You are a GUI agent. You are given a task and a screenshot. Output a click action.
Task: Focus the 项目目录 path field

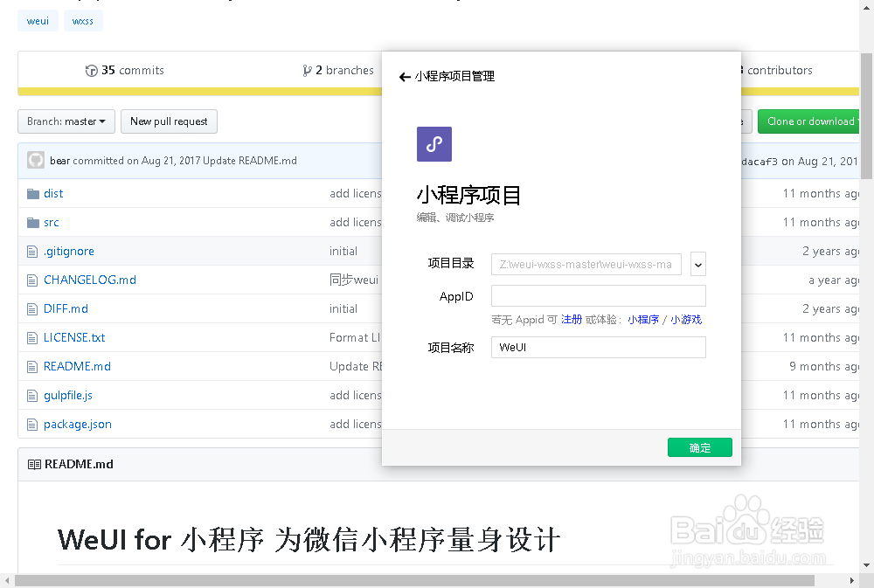[586, 264]
